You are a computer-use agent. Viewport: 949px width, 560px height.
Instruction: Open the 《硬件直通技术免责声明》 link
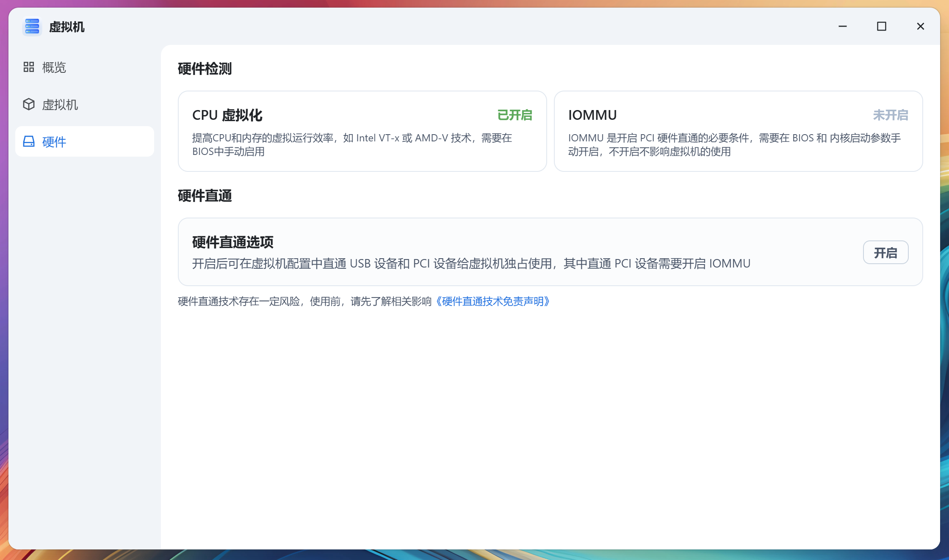point(492,301)
